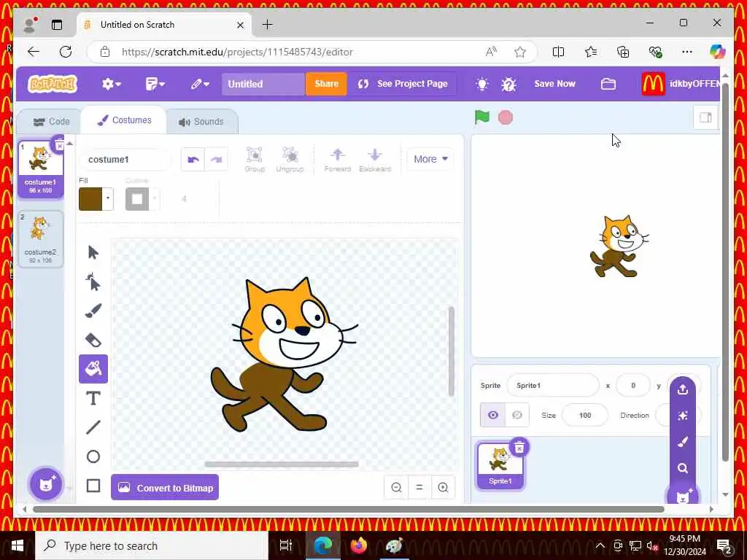Click the Surprise sprite sparkle icon
This screenshot has height=560, width=747.
683,416
